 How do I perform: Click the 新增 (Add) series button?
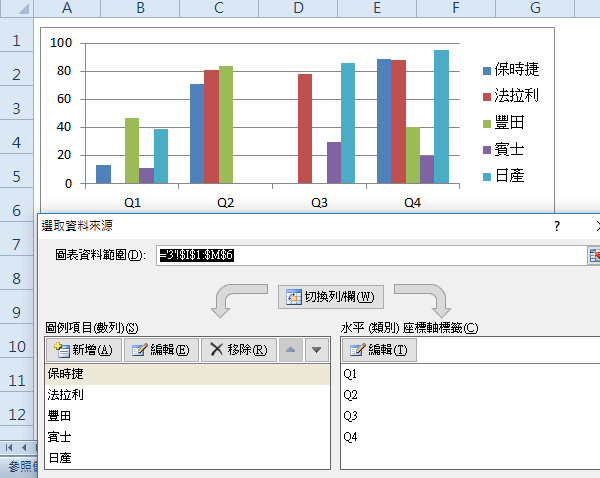84,350
